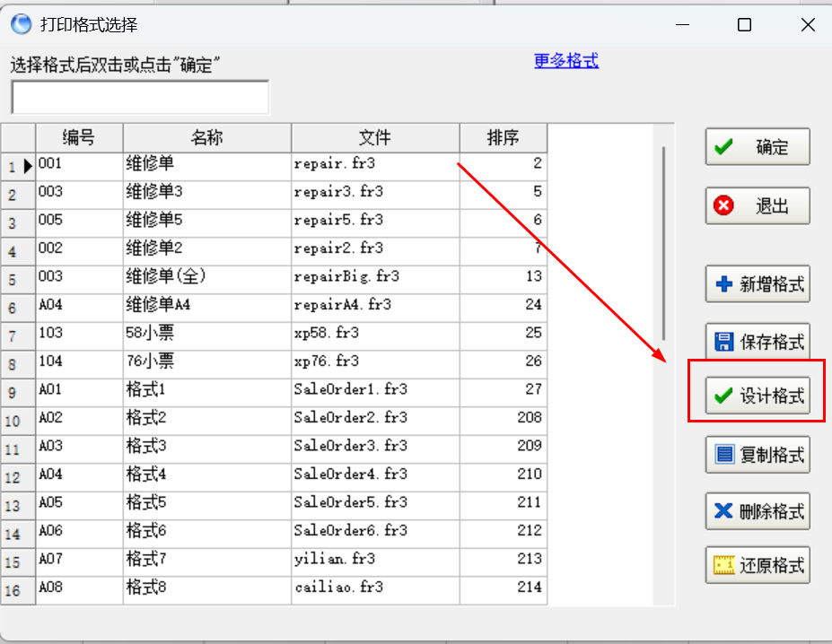Select the repair2.fr3 file cell
The height and width of the screenshot is (644, 832).
tap(375, 251)
